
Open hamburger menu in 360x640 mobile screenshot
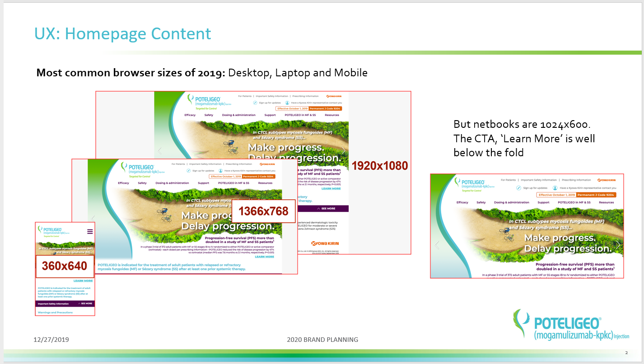tap(90, 231)
